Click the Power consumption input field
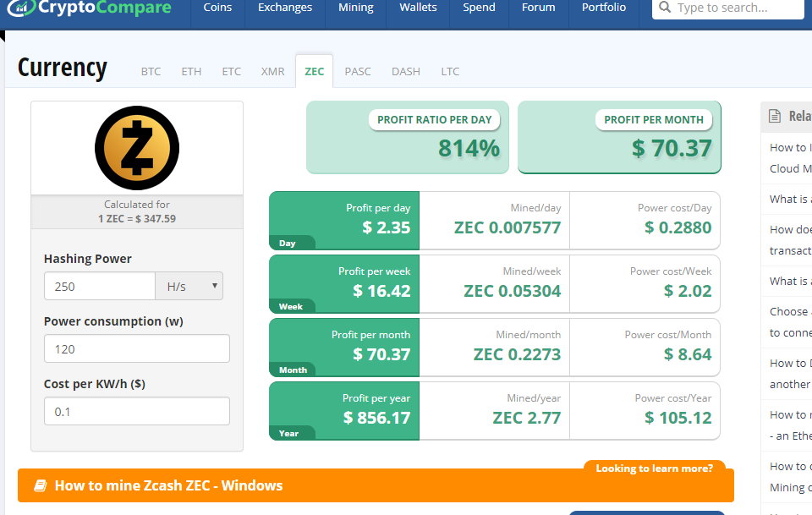Viewport: 812px width, 515px height. click(137, 349)
